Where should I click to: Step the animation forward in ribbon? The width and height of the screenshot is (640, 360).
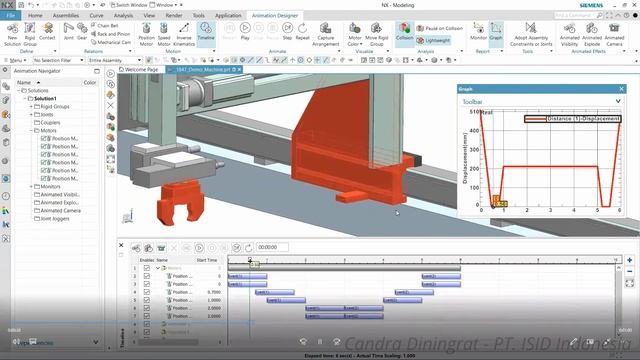[x=287, y=31]
